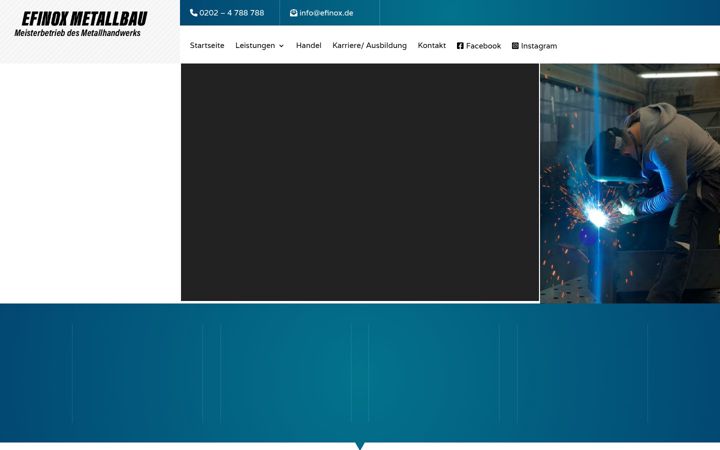Go to the Startseite menu item
The height and width of the screenshot is (450, 720).
[207, 45]
